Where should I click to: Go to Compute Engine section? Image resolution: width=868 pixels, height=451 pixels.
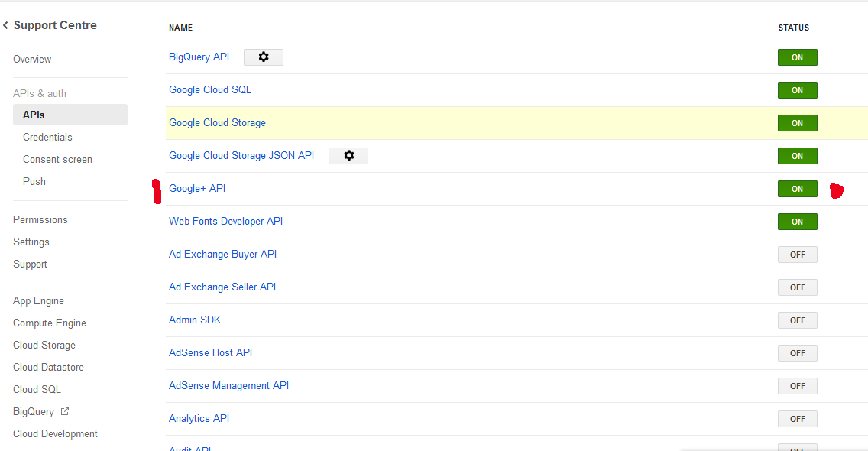coord(50,323)
